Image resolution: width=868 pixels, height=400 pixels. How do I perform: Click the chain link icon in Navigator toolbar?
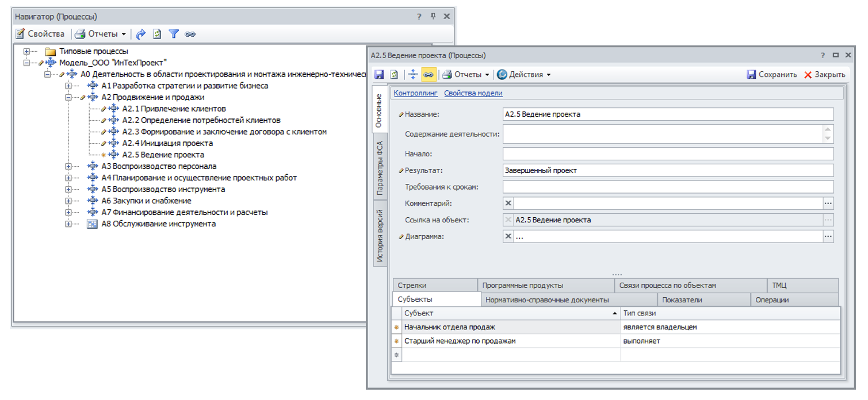pyautogui.click(x=190, y=34)
